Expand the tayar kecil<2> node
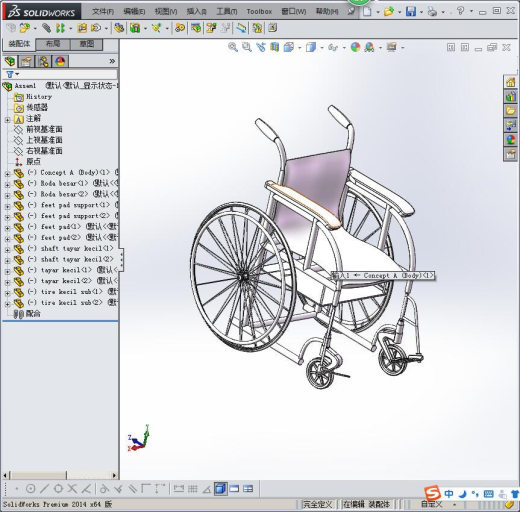 coord(7,282)
